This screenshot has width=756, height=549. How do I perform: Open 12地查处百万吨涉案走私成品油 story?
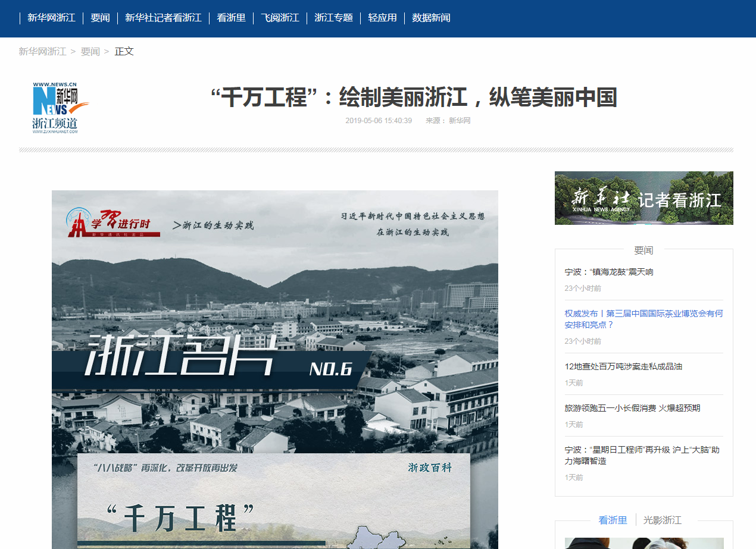(x=623, y=366)
